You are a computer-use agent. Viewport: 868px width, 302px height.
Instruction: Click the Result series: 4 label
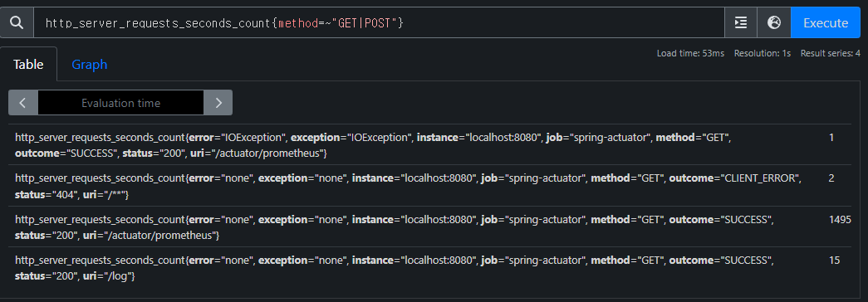click(x=831, y=54)
